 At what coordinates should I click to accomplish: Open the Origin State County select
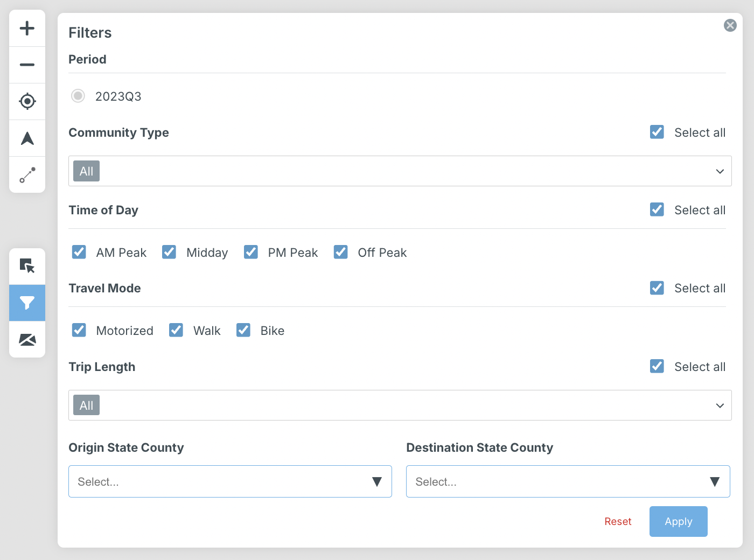230,481
